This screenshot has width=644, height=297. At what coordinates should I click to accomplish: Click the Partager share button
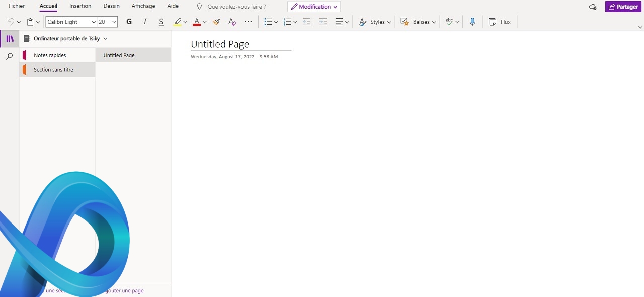(x=623, y=7)
